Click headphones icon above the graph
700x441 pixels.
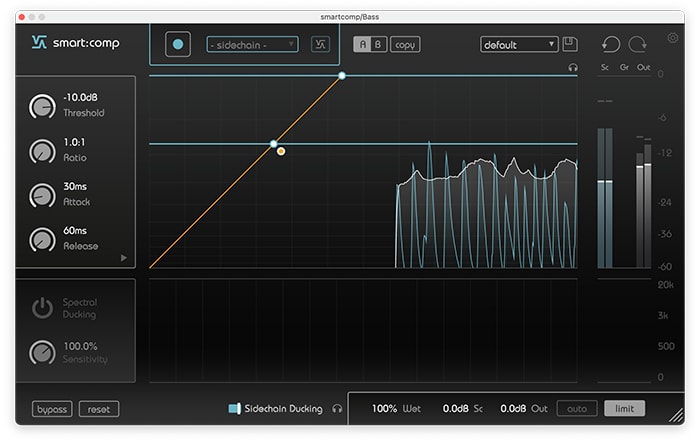573,67
